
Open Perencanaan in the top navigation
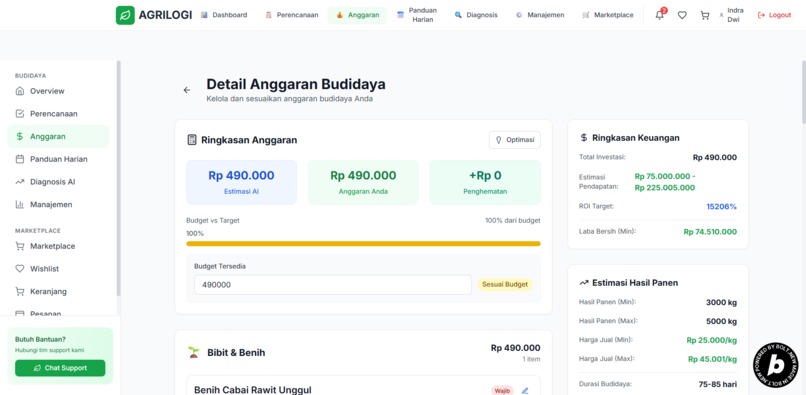pos(291,15)
